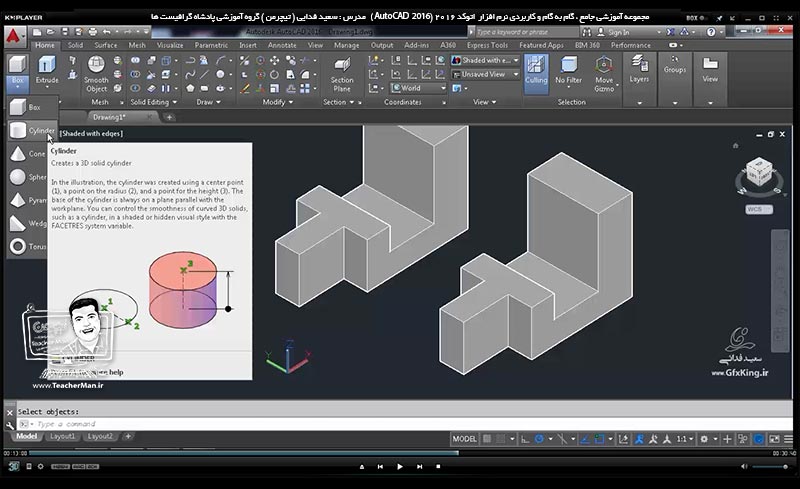Adjust the KMPlayer volume slider

click(x=770, y=467)
